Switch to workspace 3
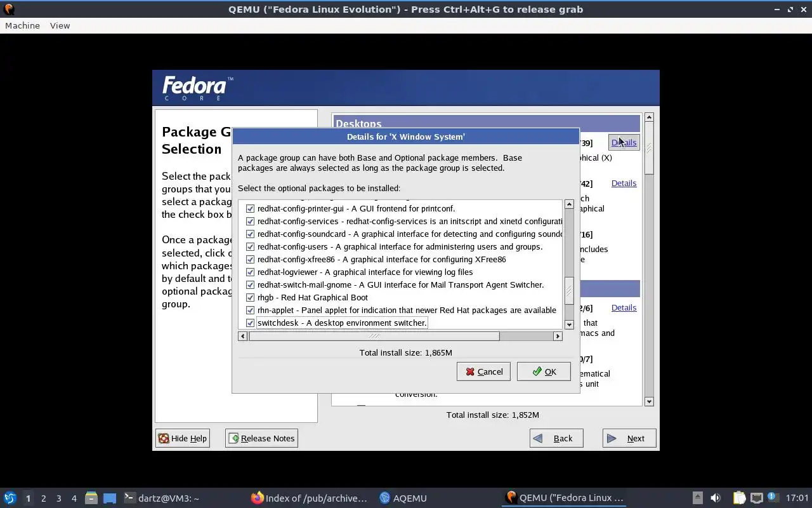The image size is (812, 508). click(58, 498)
